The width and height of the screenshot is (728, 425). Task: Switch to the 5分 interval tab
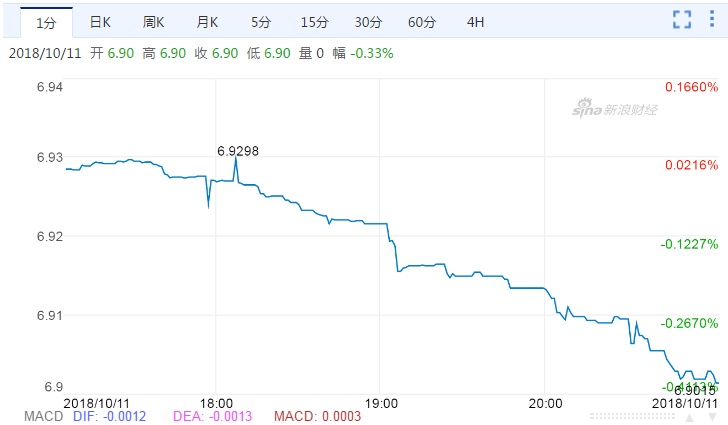[x=260, y=21]
